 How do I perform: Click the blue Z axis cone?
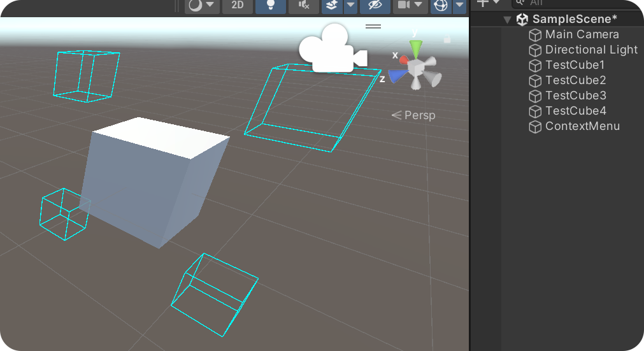coord(397,76)
